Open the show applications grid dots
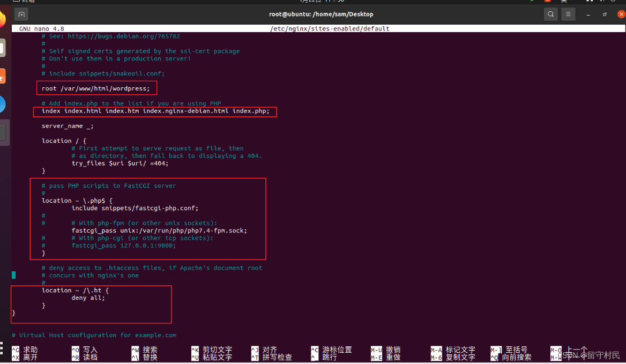Viewport: 626px width, 364px height. tap(2, 348)
